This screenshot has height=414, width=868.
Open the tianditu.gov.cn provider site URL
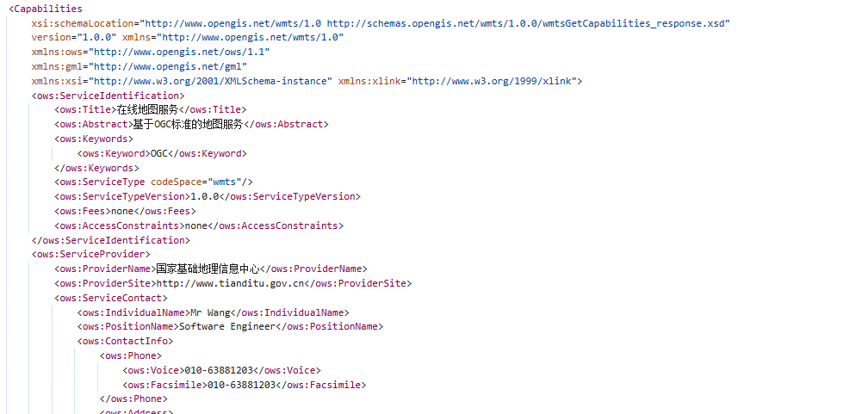tap(230, 283)
